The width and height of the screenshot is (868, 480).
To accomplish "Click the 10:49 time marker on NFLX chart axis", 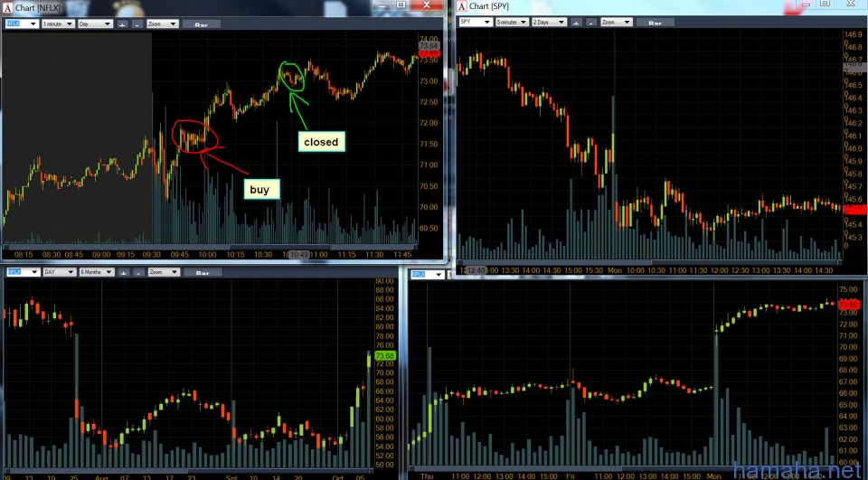I will point(299,255).
